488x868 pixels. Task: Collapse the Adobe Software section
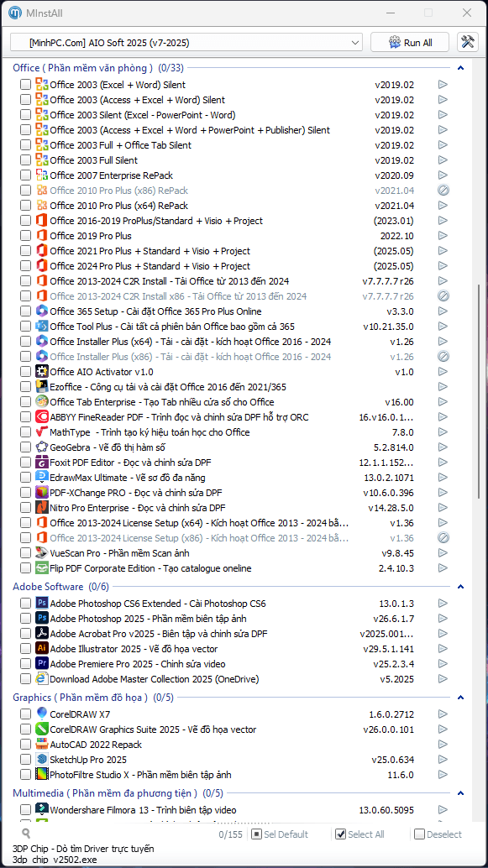coord(460,587)
